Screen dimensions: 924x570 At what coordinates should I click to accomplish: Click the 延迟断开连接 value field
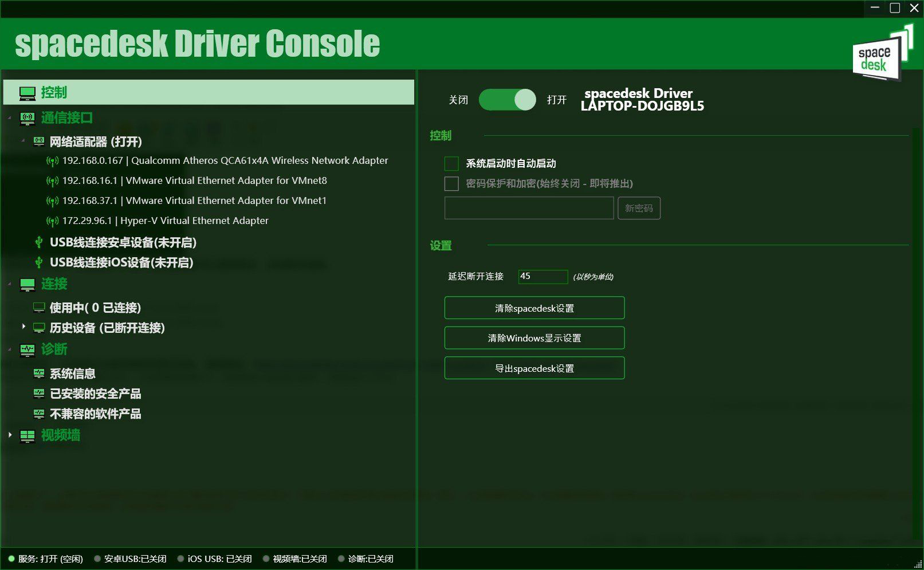[x=542, y=277]
